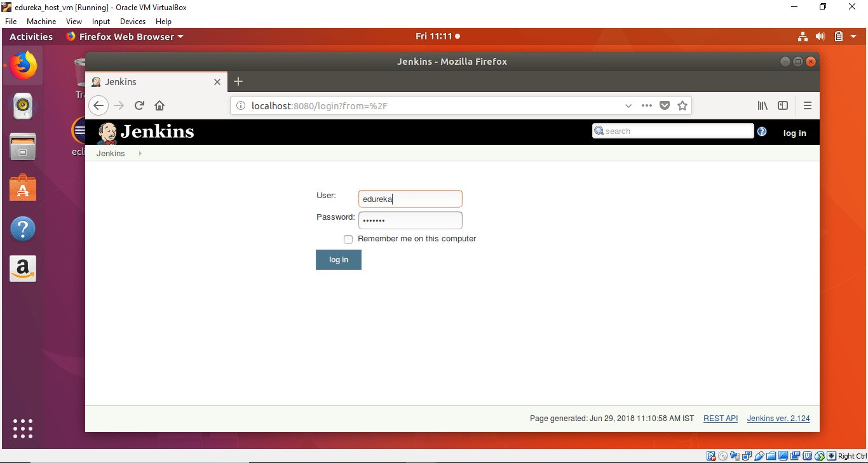Open Firefox library icon

[763, 105]
